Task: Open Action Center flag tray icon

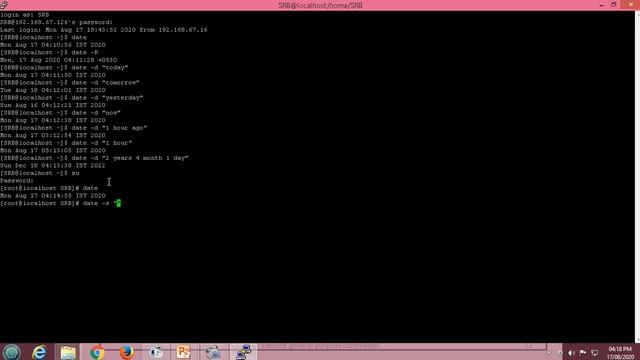Action: click(583, 353)
